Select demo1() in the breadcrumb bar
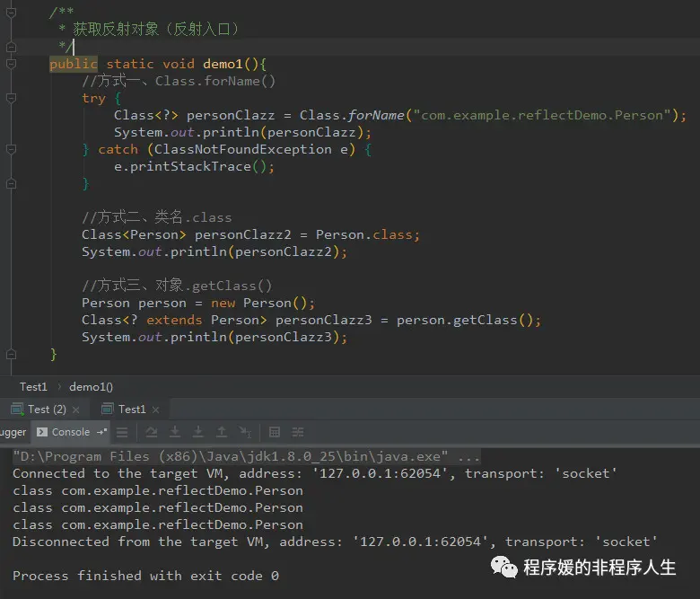This screenshot has height=599, width=700. tap(91, 387)
